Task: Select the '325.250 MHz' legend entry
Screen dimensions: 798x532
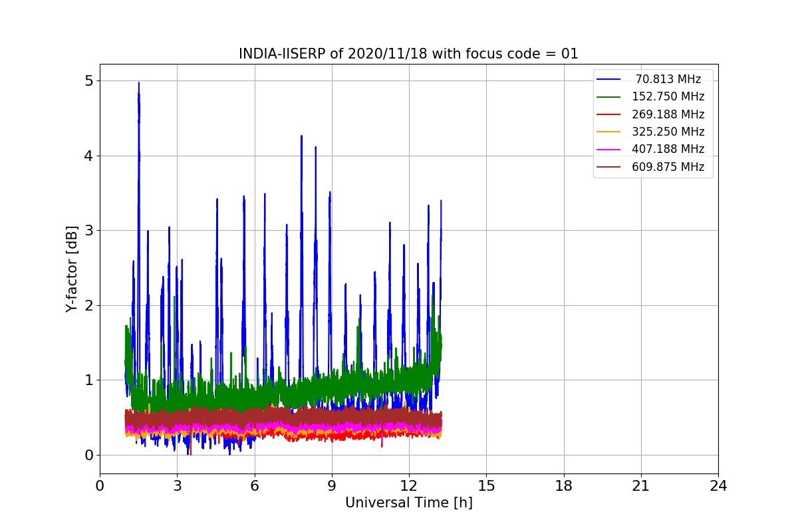Action: [x=668, y=132]
